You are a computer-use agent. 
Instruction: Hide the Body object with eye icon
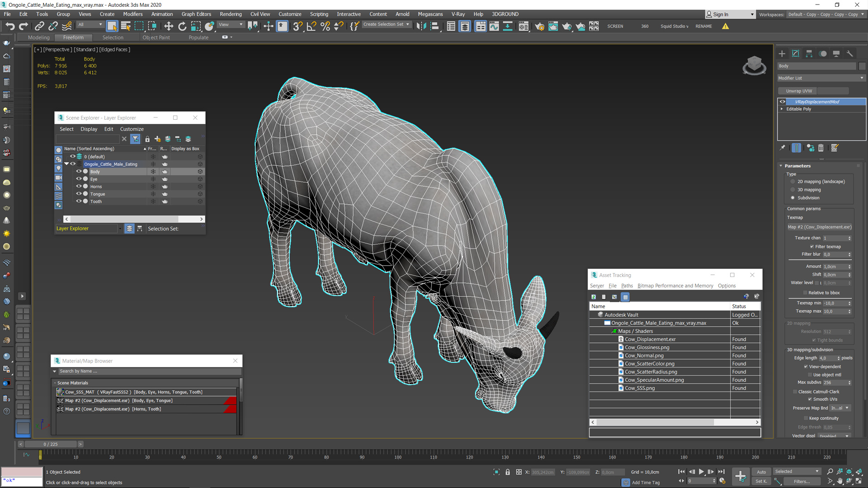point(79,172)
